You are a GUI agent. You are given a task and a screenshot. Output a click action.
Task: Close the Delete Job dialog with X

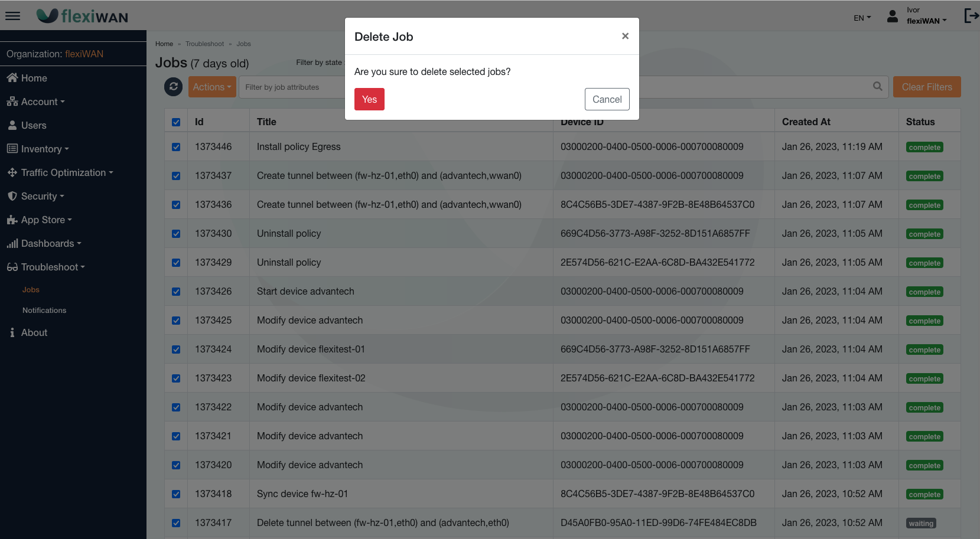625,36
